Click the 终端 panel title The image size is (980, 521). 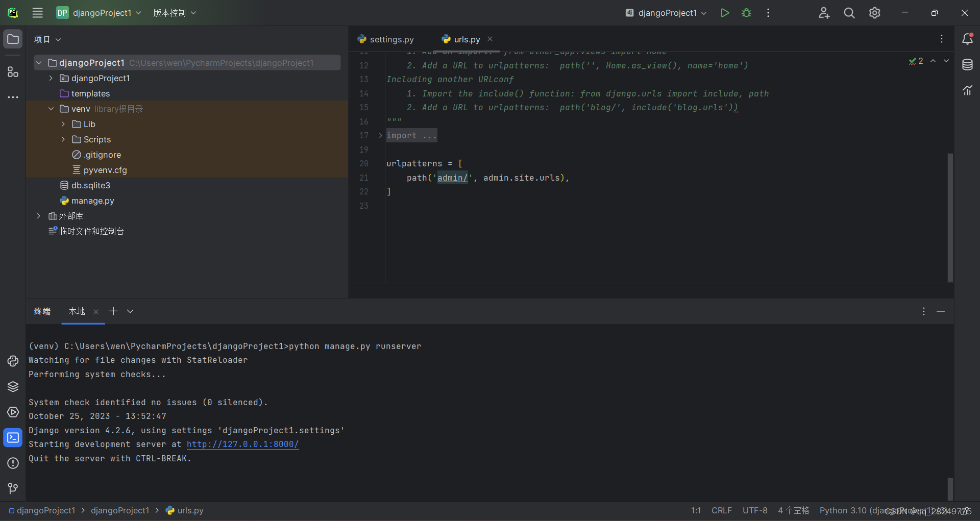tap(42, 311)
